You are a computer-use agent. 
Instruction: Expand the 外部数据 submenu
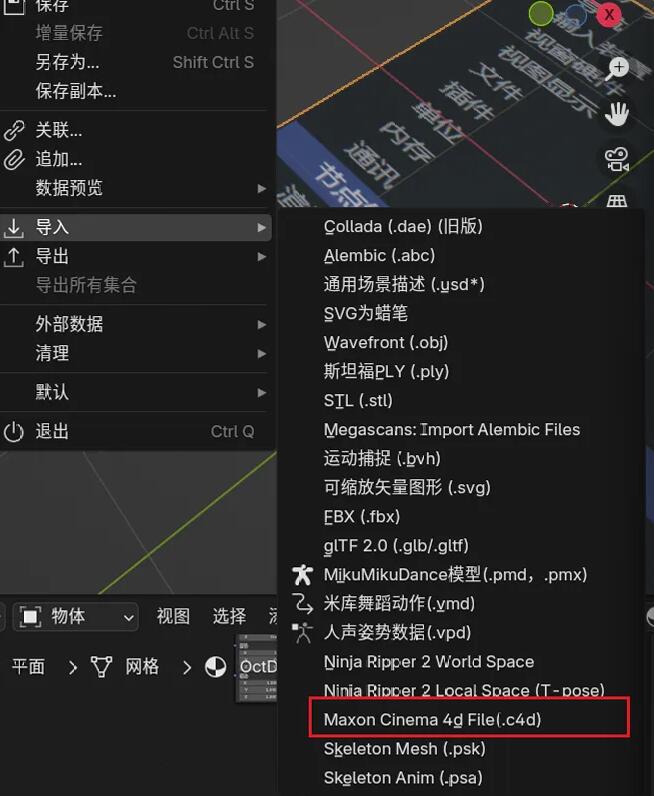pyautogui.click(x=136, y=324)
